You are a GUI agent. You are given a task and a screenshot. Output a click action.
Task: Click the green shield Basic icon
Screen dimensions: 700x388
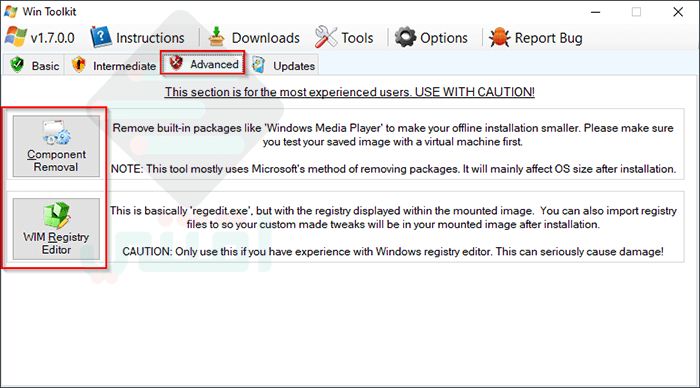pyautogui.click(x=17, y=65)
